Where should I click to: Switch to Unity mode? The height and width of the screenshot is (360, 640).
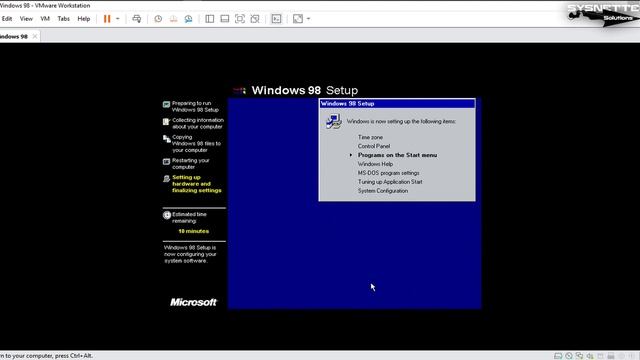coord(255,19)
